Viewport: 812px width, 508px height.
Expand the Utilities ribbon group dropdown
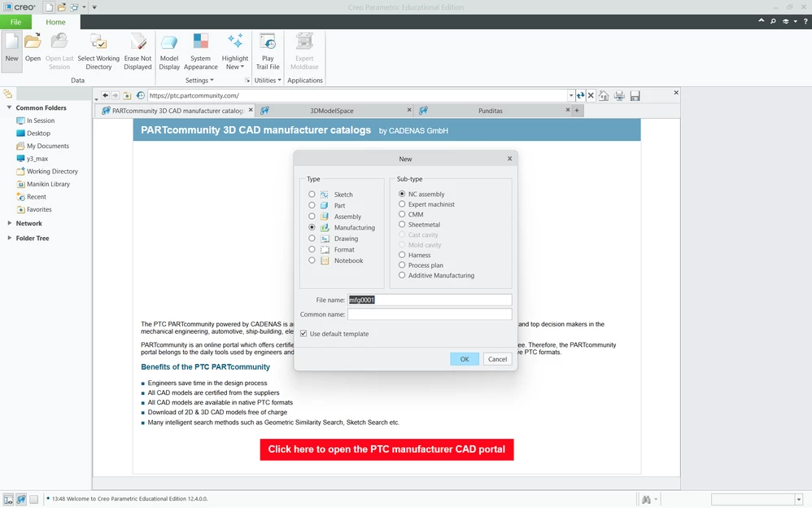point(268,81)
